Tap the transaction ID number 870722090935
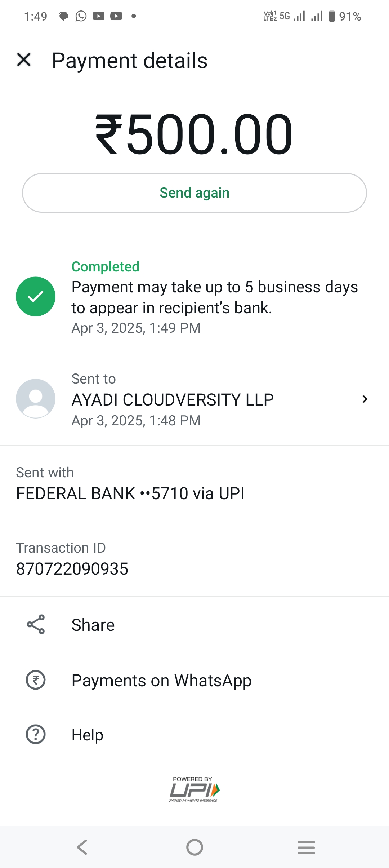The image size is (389, 868). (x=72, y=569)
